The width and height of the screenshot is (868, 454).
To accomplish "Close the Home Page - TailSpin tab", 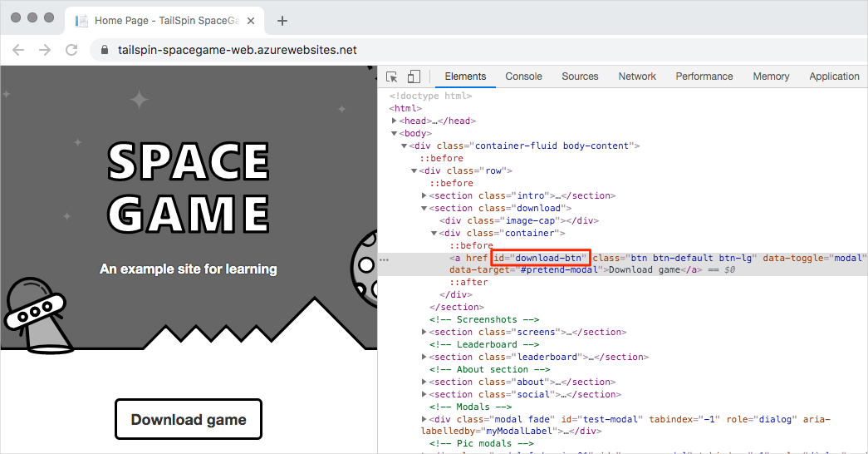I will click(x=251, y=21).
